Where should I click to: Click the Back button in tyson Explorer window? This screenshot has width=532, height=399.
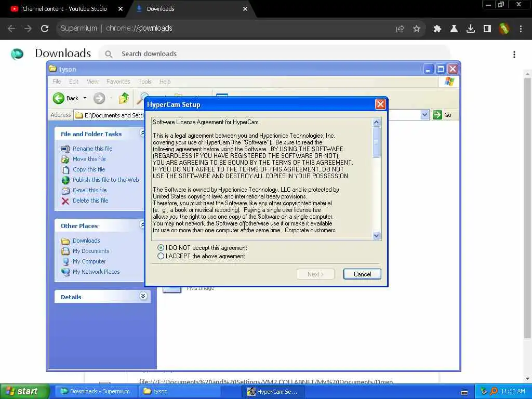pos(66,98)
